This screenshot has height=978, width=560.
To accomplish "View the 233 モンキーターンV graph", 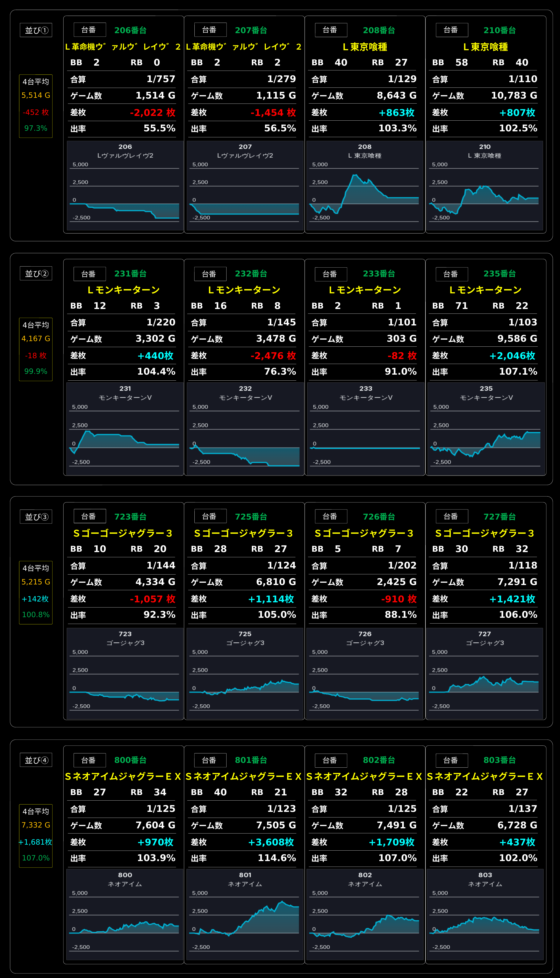I will coord(366,429).
